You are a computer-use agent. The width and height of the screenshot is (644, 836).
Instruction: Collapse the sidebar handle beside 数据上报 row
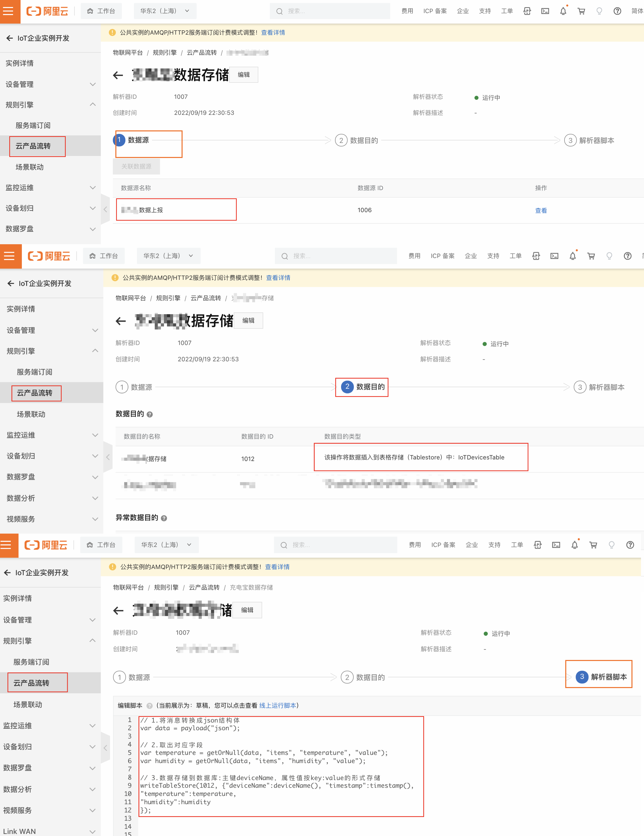105,209
